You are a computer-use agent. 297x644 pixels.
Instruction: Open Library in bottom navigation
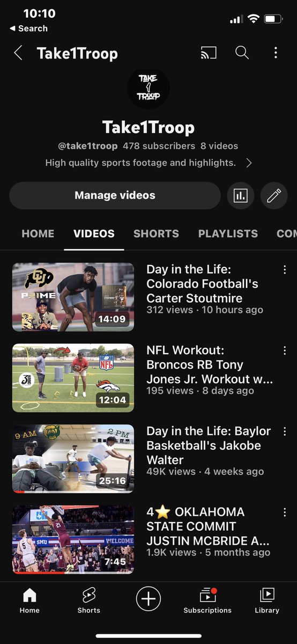click(267, 600)
